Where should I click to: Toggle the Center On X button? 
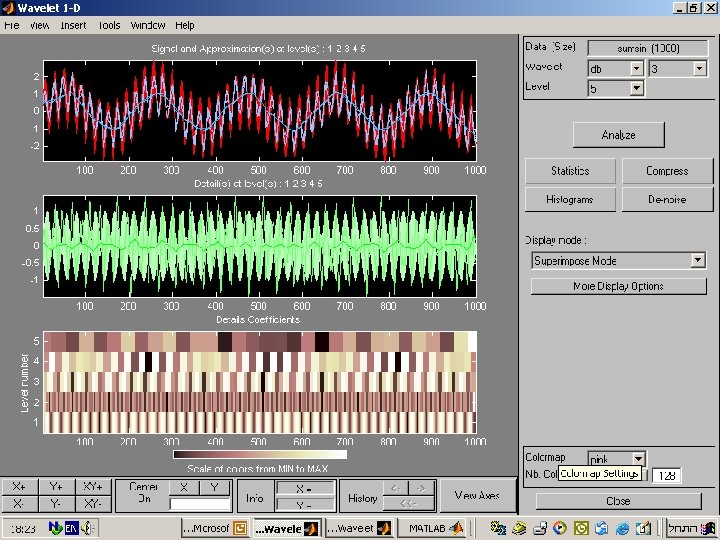coord(184,487)
